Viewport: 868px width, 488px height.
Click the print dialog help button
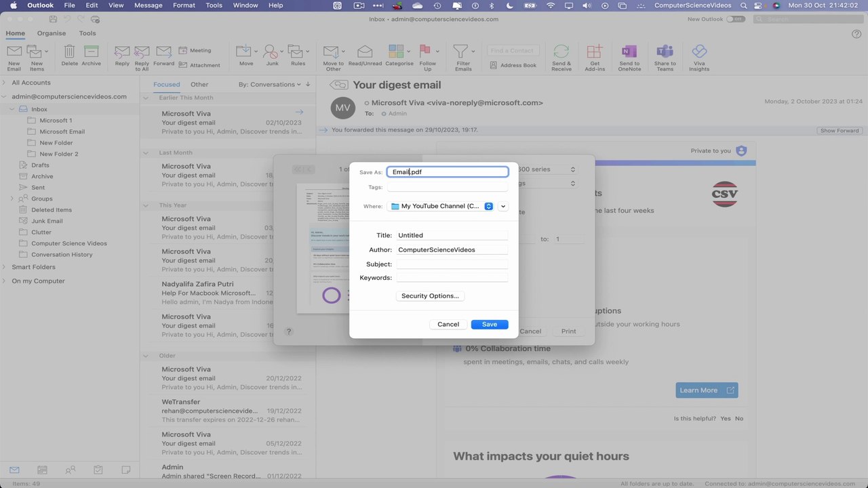pos(289,331)
